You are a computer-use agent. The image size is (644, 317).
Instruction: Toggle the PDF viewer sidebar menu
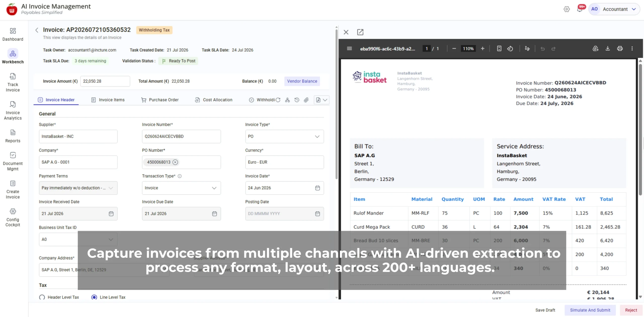[349, 49]
